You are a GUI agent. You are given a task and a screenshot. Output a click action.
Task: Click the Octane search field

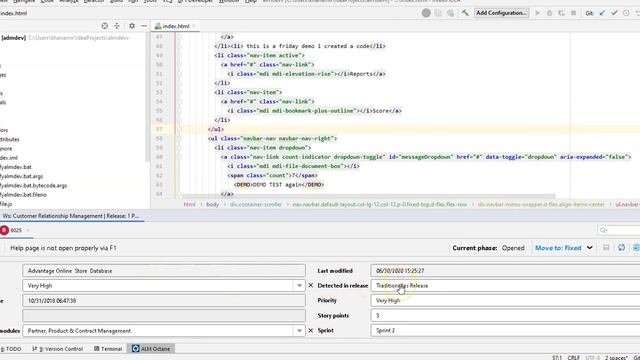(x=619, y=230)
